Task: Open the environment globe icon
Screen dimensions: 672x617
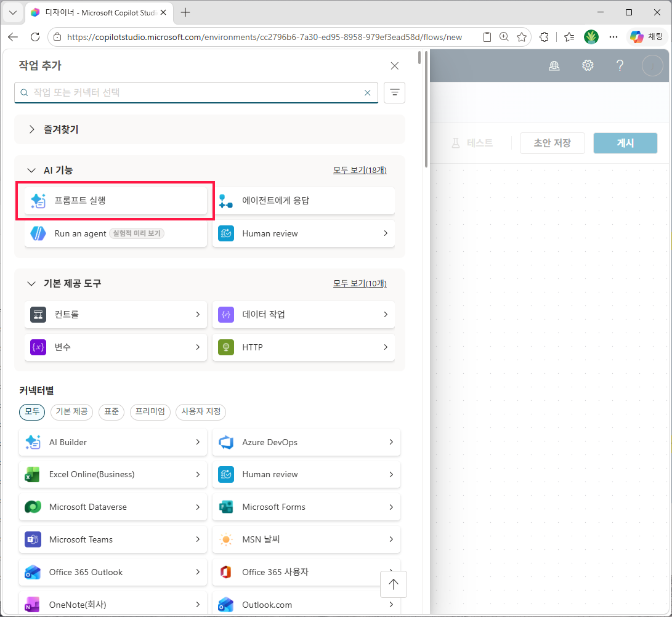Action: tap(554, 65)
